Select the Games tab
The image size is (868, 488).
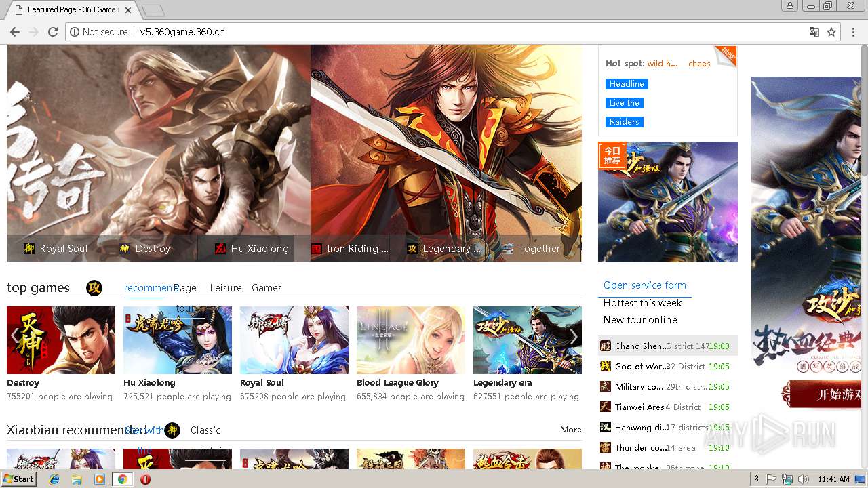pyautogui.click(x=267, y=288)
